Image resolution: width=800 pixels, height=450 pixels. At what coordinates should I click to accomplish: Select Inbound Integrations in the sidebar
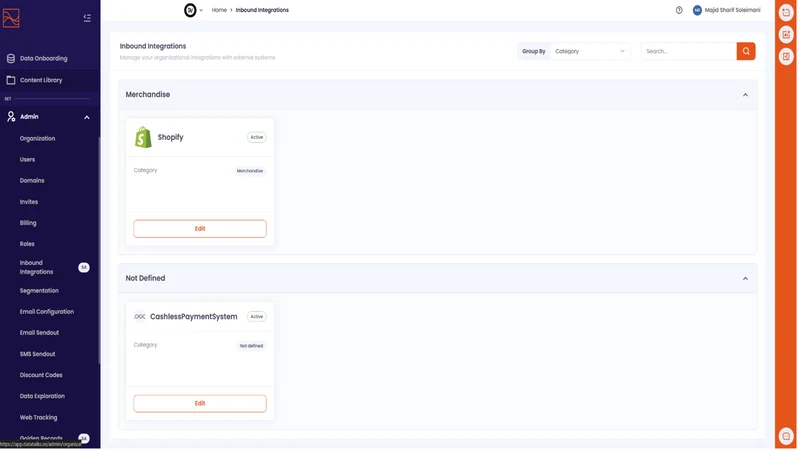tap(36, 267)
